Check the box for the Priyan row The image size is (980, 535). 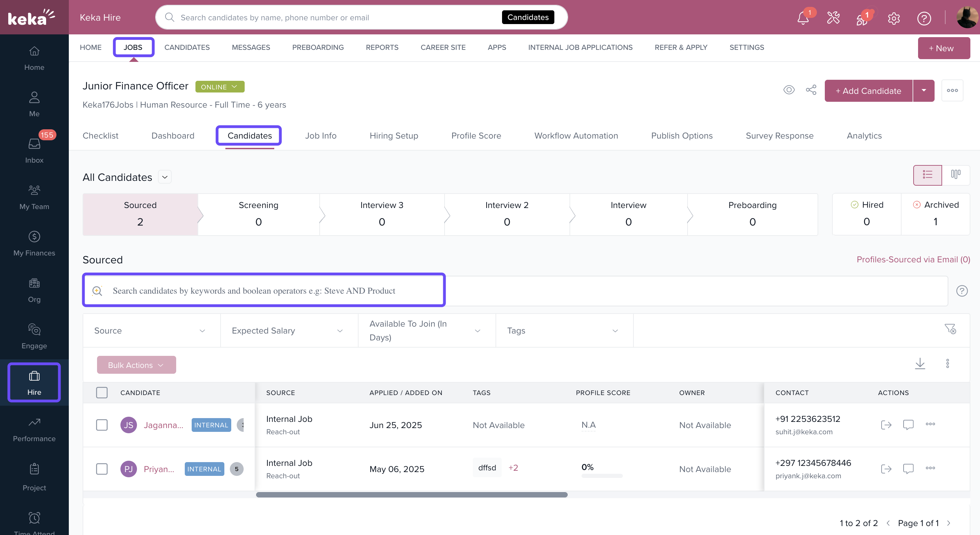(x=102, y=469)
